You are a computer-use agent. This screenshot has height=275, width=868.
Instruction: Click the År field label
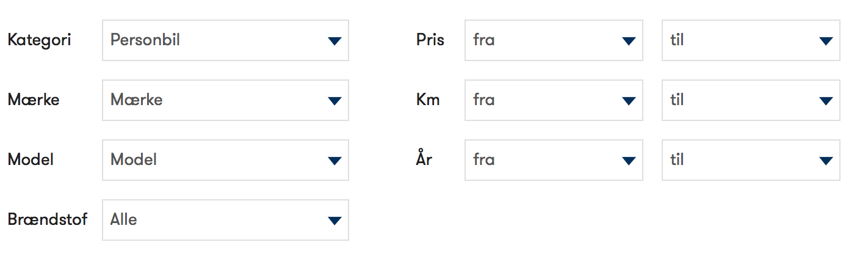pyautogui.click(x=424, y=159)
